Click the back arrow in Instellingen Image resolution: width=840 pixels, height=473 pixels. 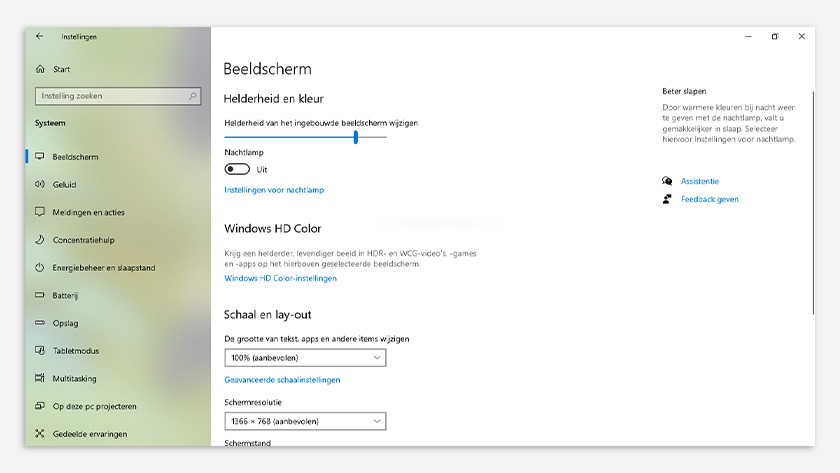39,36
